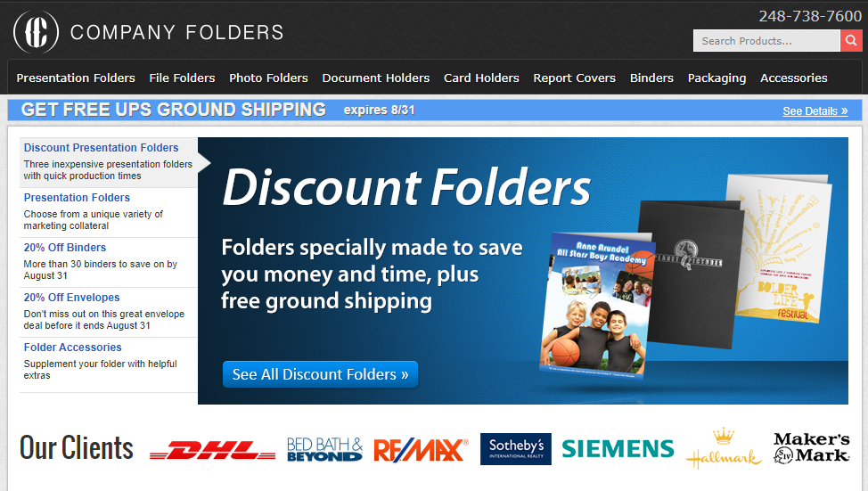Viewport: 868px width, 491px height.
Task: Select the Bed Bath & Beyond logo
Action: 324,449
